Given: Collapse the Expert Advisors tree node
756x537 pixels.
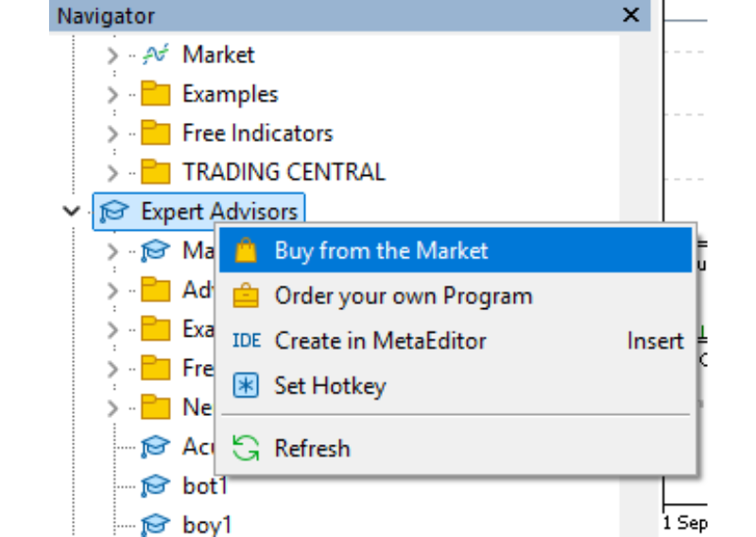Looking at the screenshot, I should 72,211.
